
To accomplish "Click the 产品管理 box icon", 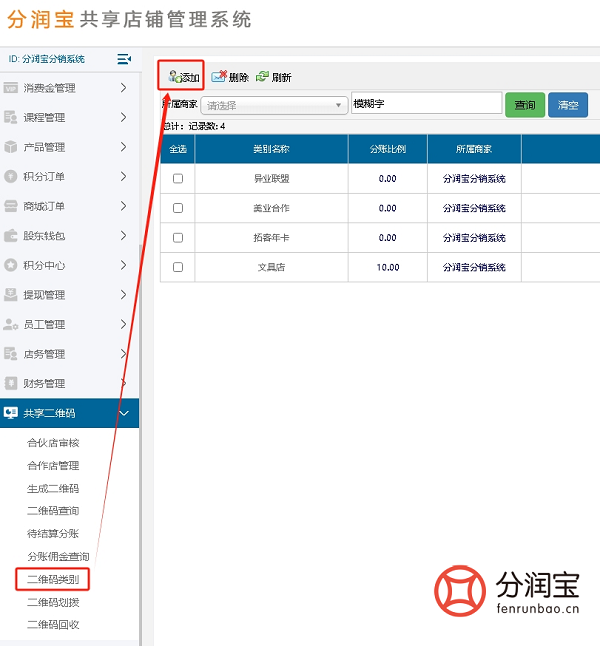I will [x=10, y=147].
